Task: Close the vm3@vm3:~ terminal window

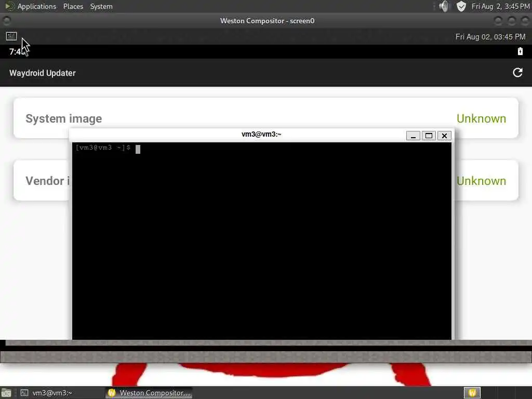Action: click(x=444, y=136)
